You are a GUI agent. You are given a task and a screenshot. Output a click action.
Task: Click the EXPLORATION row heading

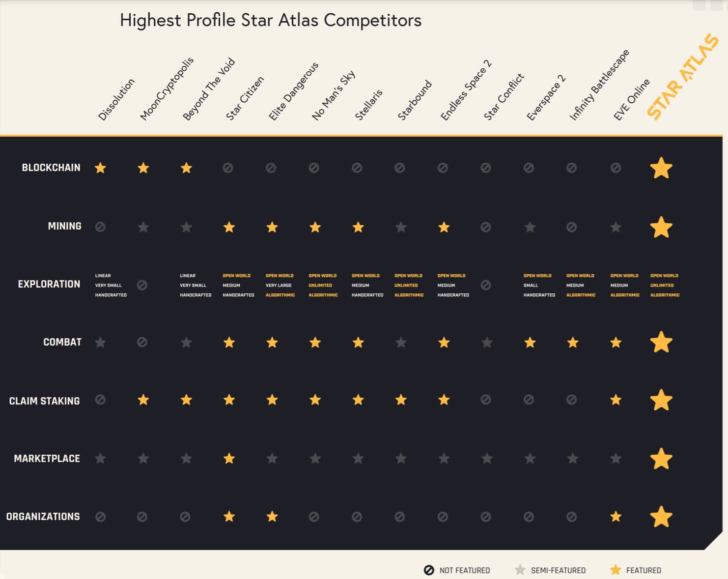click(49, 284)
